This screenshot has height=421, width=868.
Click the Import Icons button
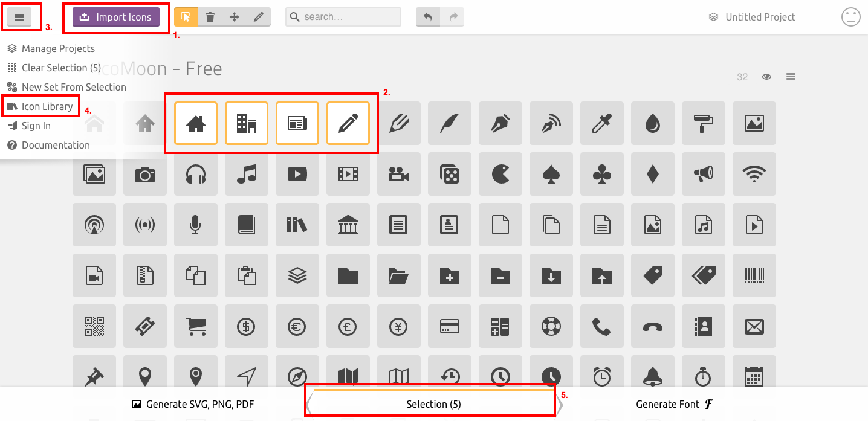(x=115, y=17)
